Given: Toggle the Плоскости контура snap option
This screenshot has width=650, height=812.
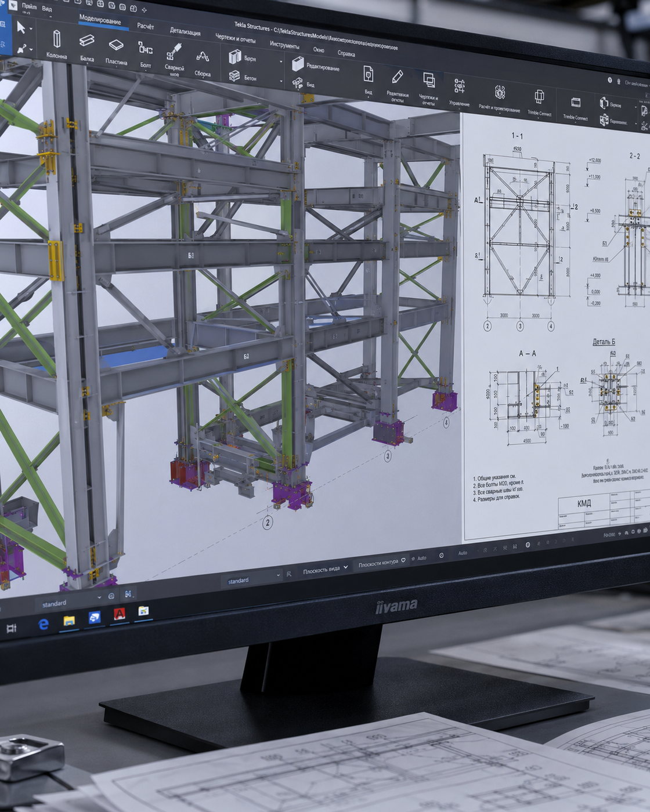Looking at the screenshot, I should [x=382, y=563].
